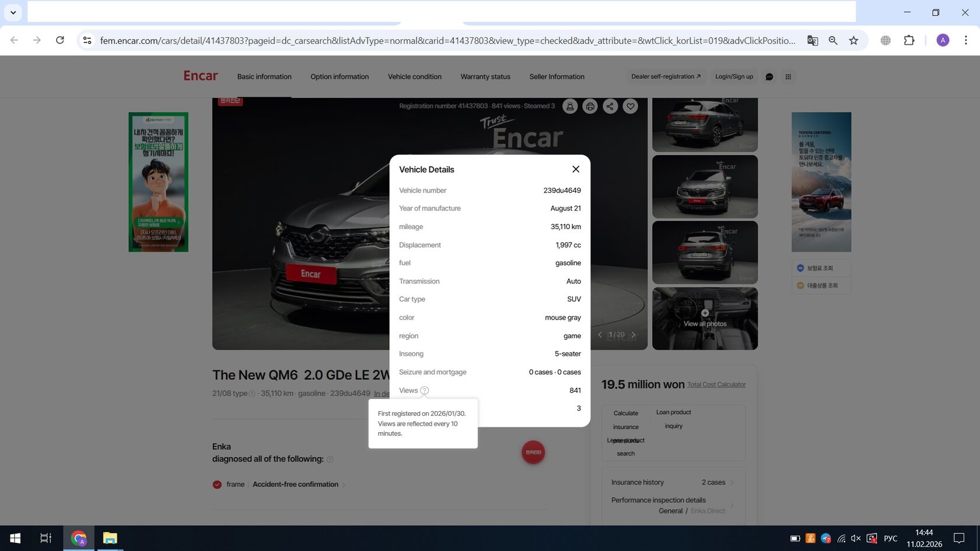Viewport: 980px width, 551px height.
Task: Open the browser tab search dropdown
Action: click(13, 12)
